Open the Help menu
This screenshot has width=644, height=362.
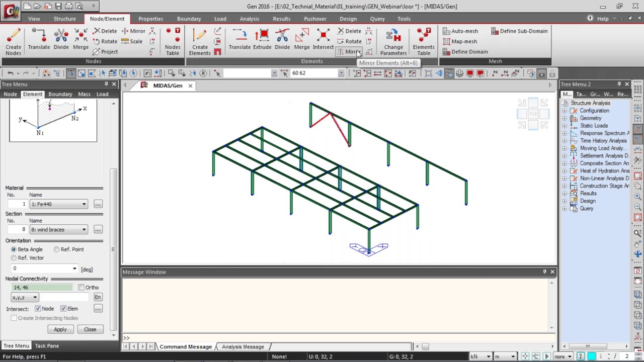coord(603,19)
